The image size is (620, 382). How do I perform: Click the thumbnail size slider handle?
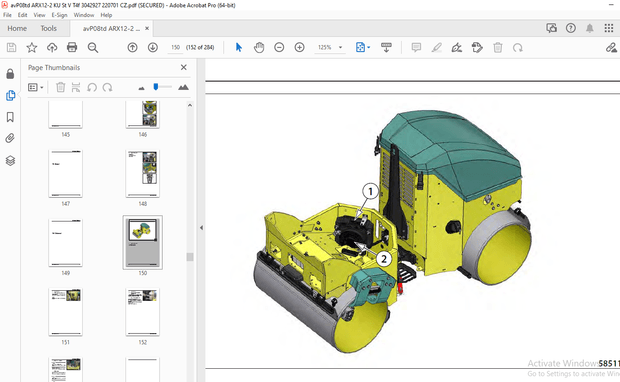click(156, 87)
